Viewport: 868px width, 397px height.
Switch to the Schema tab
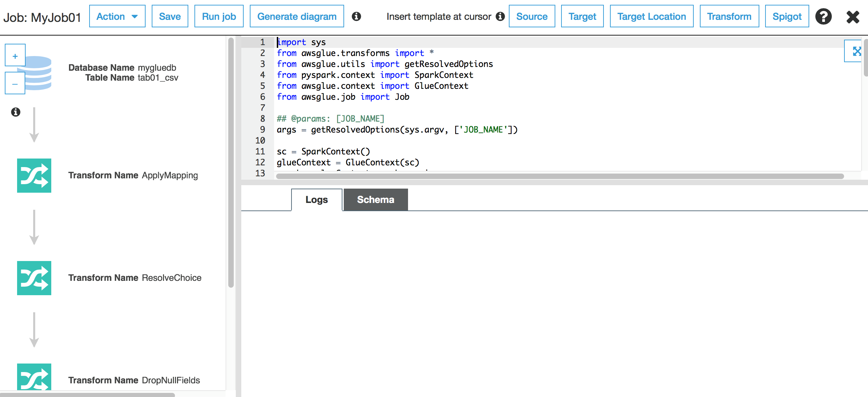[x=376, y=200]
